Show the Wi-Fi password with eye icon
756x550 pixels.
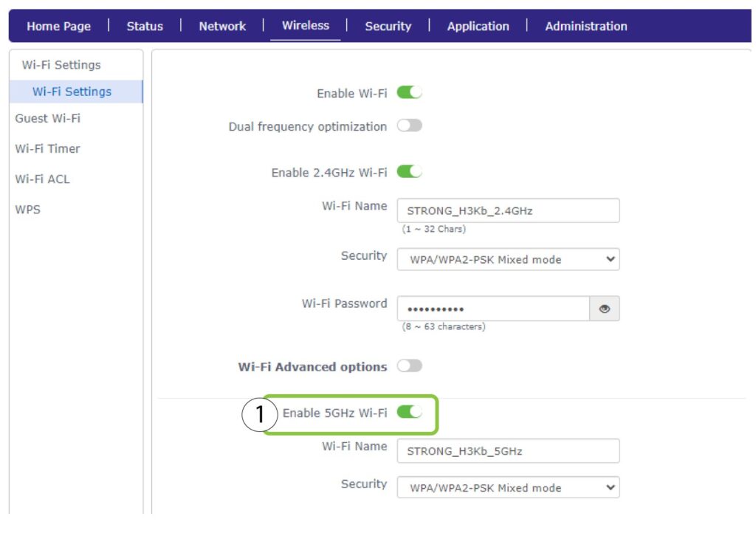click(604, 309)
